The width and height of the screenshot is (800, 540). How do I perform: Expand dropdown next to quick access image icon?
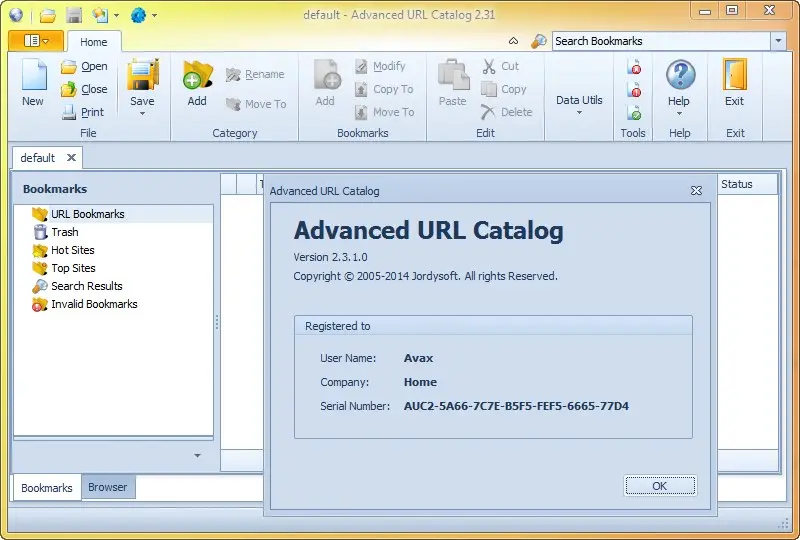click(x=116, y=15)
